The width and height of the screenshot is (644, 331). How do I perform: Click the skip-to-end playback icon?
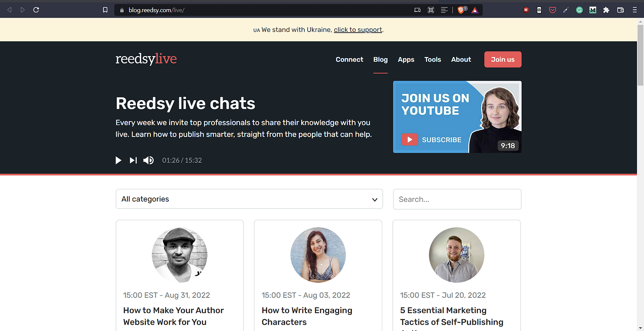(133, 160)
